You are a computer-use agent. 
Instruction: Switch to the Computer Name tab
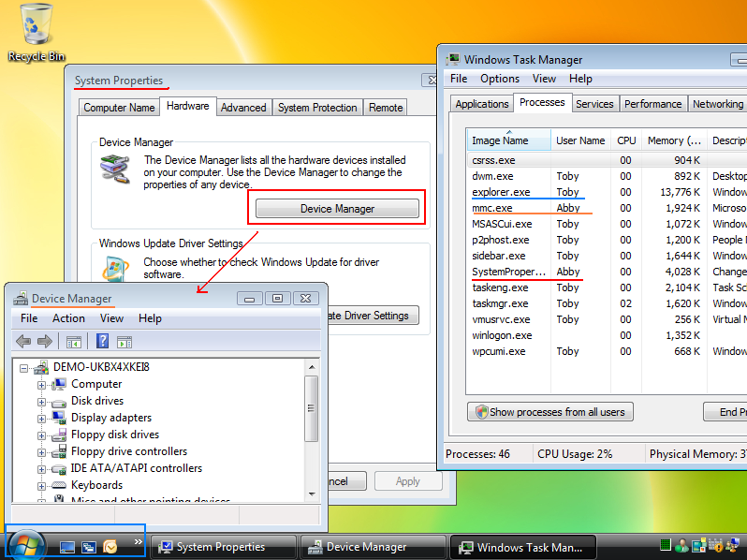pos(119,108)
